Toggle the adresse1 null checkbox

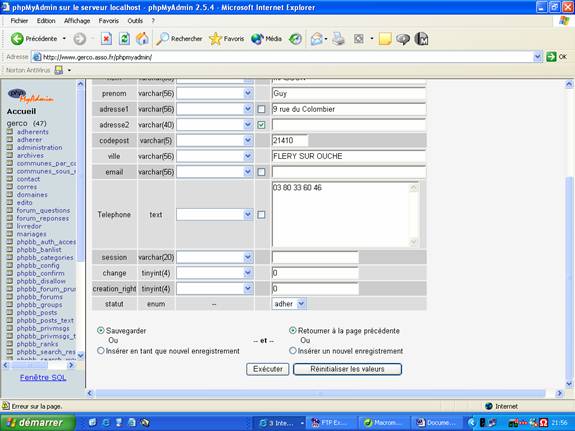click(261, 109)
